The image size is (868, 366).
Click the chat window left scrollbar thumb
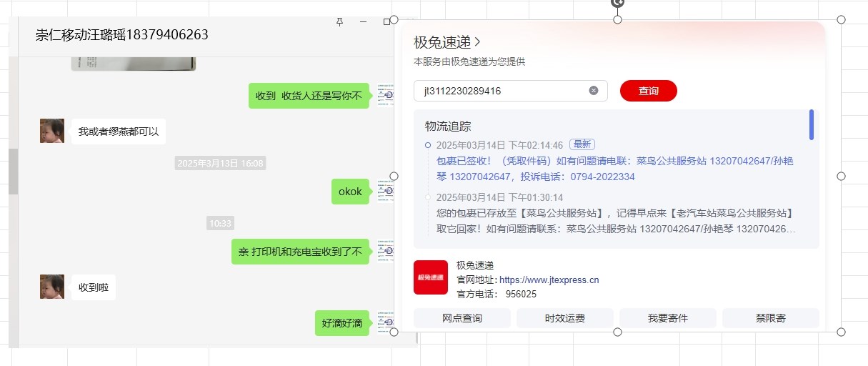click(x=13, y=172)
